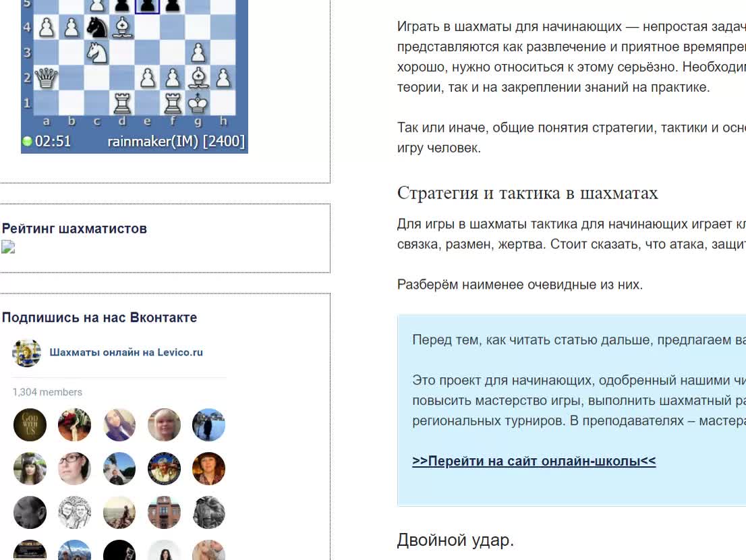Screen dimensions: 746x560
Task: Select the white pawn on e2
Action: coord(148,78)
